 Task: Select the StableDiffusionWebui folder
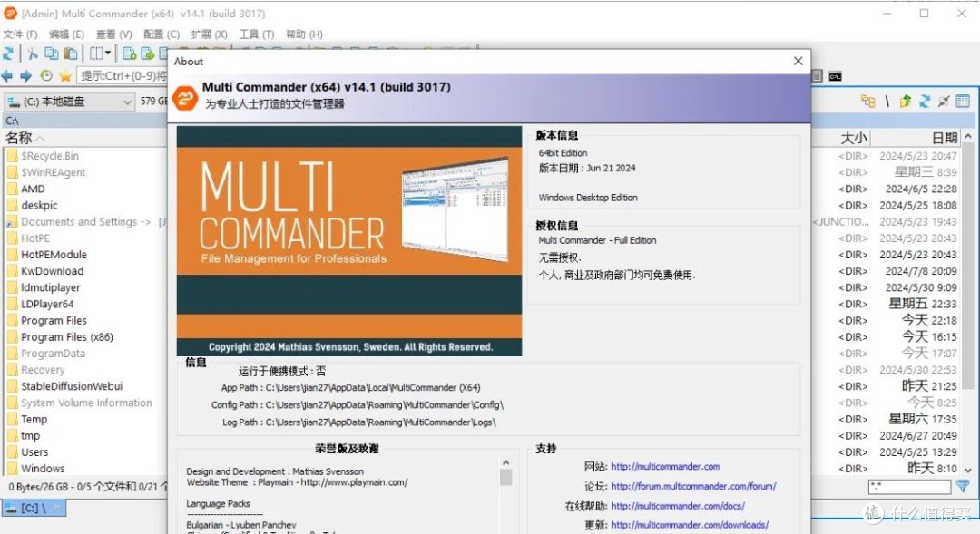pyautogui.click(x=72, y=386)
